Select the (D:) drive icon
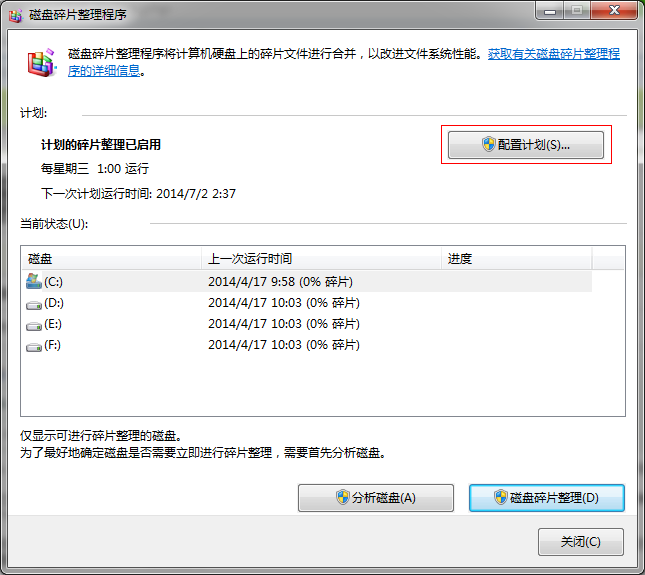The image size is (645, 575). pyautogui.click(x=34, y=303)
